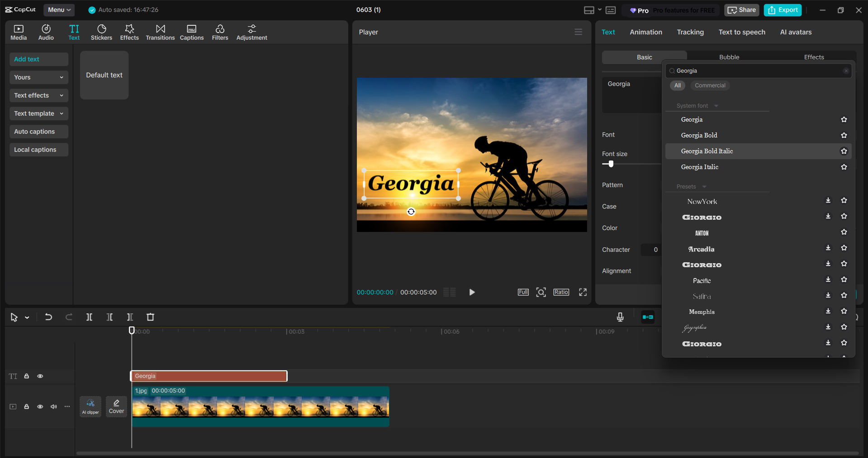Click the Ratio button in player
This screenshot has width=868, height=458.
click(561, 292)
